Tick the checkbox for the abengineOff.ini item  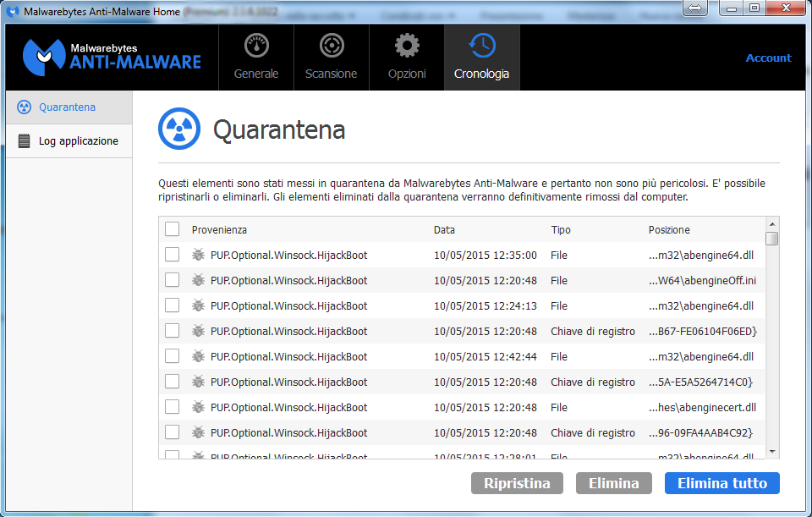(172, 280)
